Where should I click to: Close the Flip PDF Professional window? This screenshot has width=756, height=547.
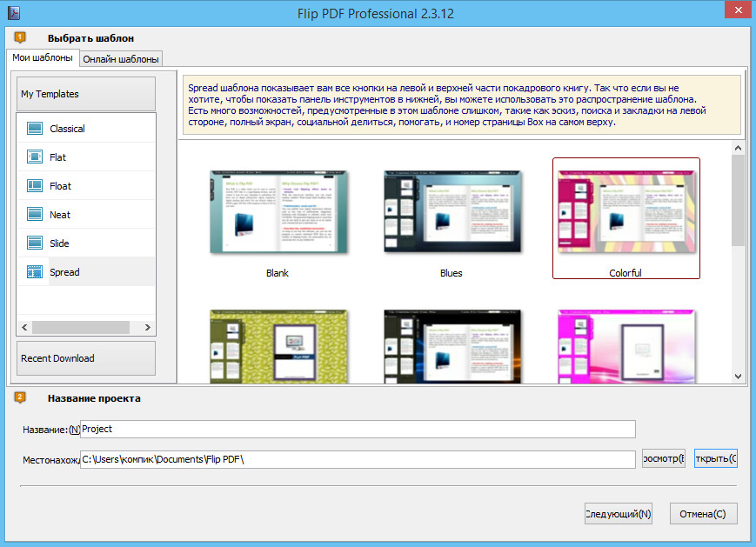(x=738, y=10)
